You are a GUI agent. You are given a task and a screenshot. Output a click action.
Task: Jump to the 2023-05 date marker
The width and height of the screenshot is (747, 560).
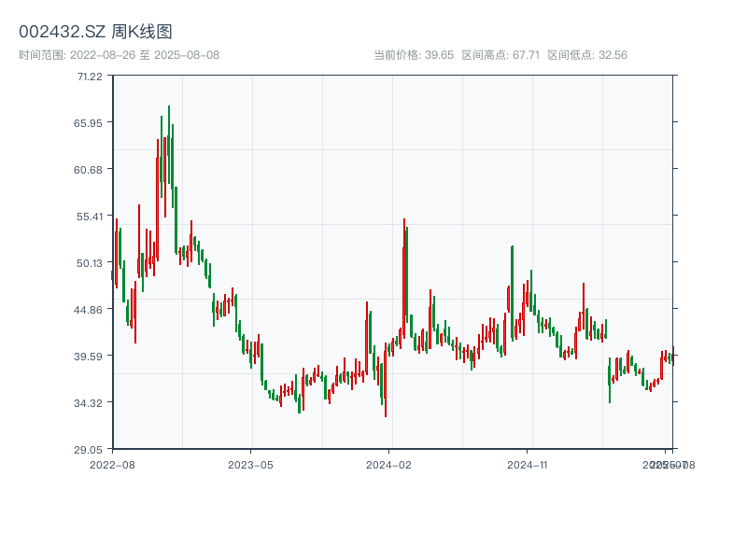point(250,464)
